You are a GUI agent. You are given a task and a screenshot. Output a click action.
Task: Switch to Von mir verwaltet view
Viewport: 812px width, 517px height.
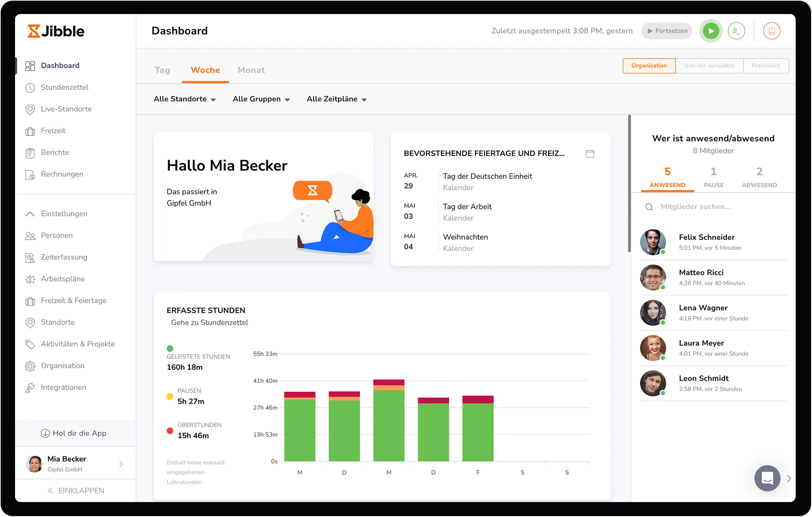point(709,66)
